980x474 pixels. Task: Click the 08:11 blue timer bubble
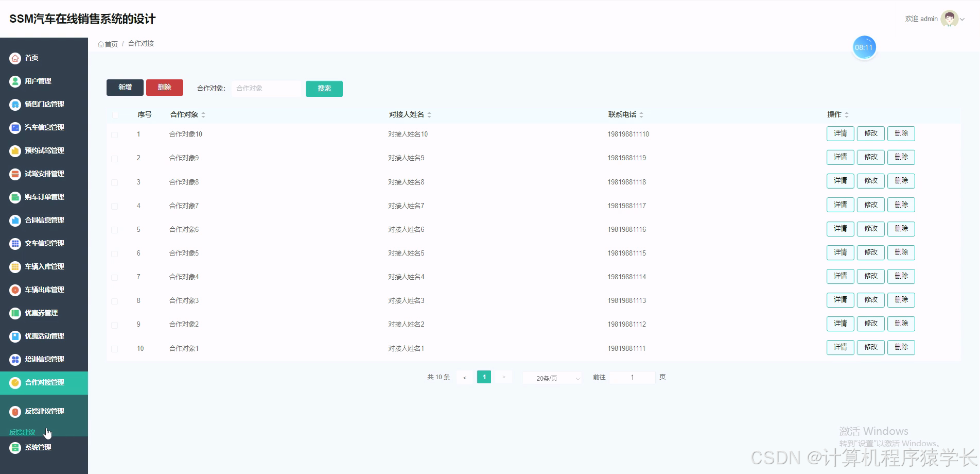(x=864, y=47)
